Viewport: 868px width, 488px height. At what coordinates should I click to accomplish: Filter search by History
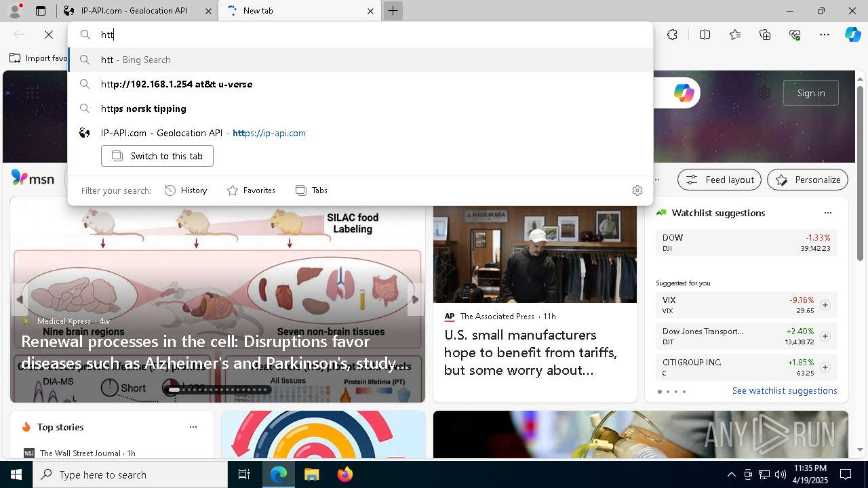tap(186, 190)
